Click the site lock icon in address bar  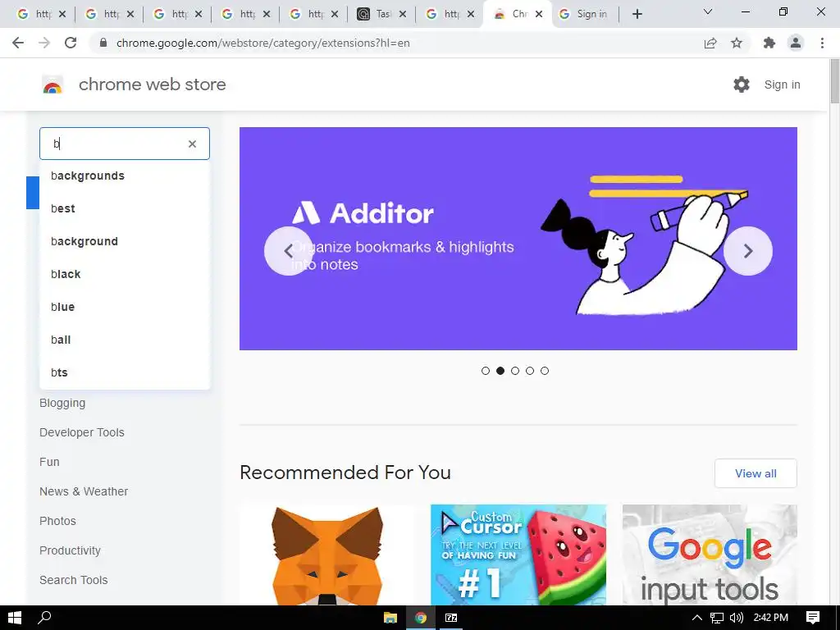(x=103, y=43)
